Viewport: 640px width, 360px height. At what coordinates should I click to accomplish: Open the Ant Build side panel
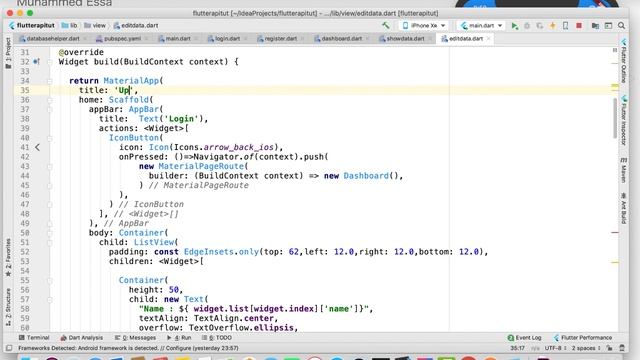[x=624, y=208]
